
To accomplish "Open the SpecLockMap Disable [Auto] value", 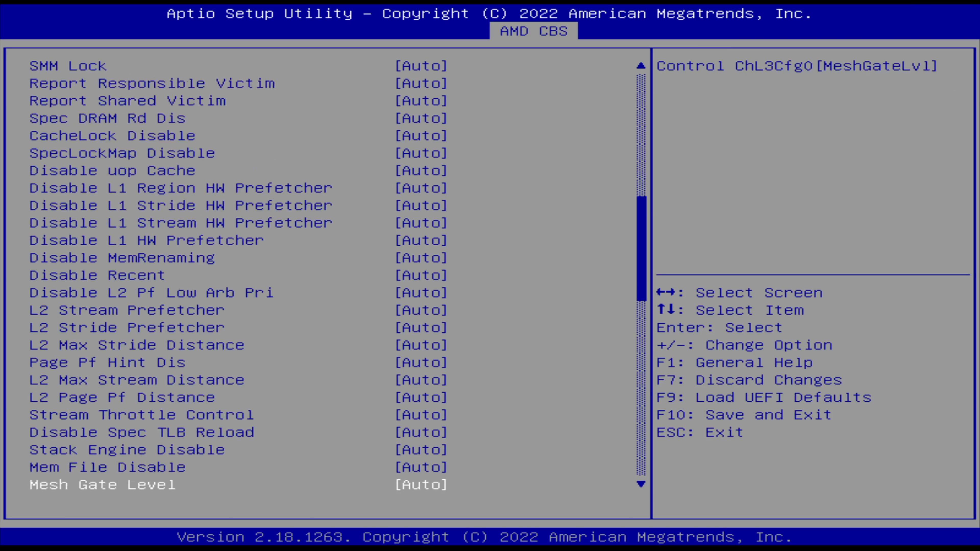I will [421, 153].
